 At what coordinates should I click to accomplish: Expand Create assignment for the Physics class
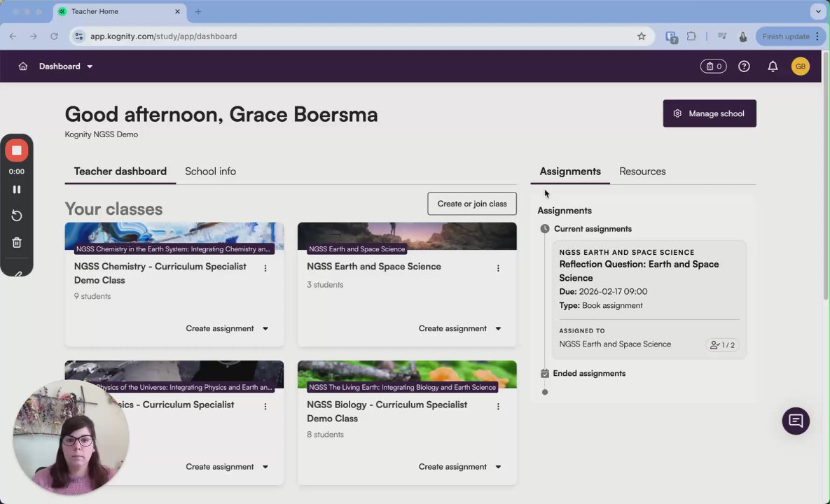click(x=227, y=466)
